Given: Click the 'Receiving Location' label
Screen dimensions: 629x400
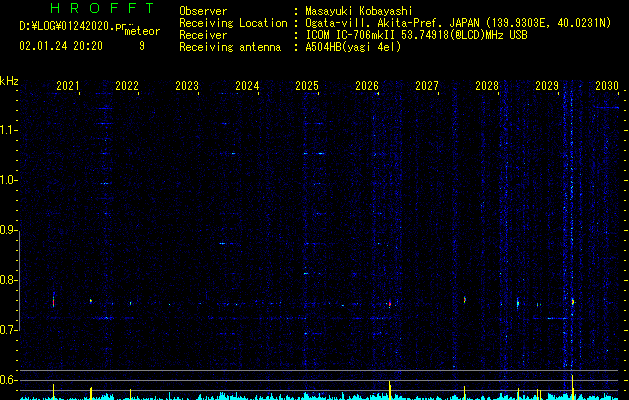Looking at the screenshot, I should pos(233,23).
